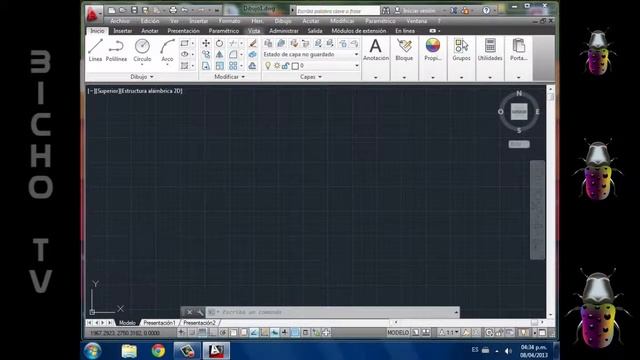Click the command line customize wrench icon

[x=200, y=312]
